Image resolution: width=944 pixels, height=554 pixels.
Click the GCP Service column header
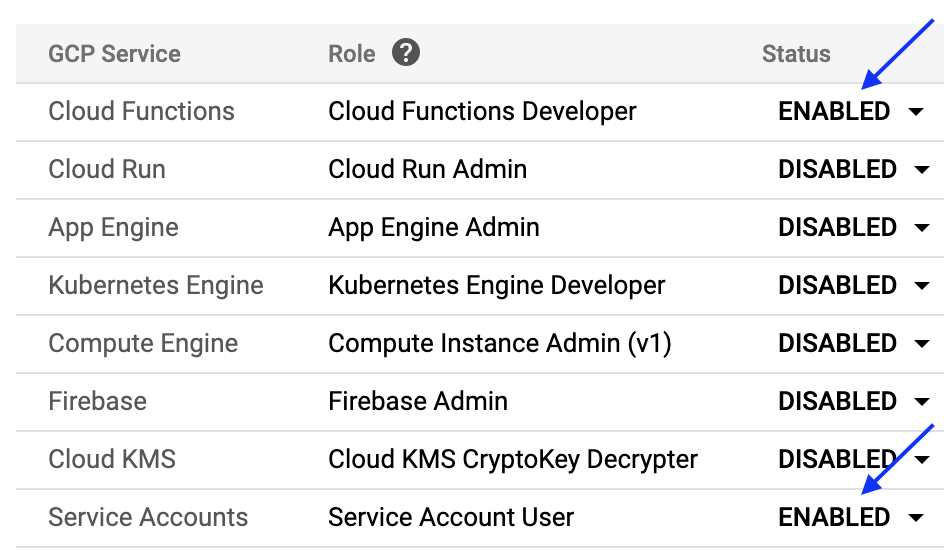[114, 54]
